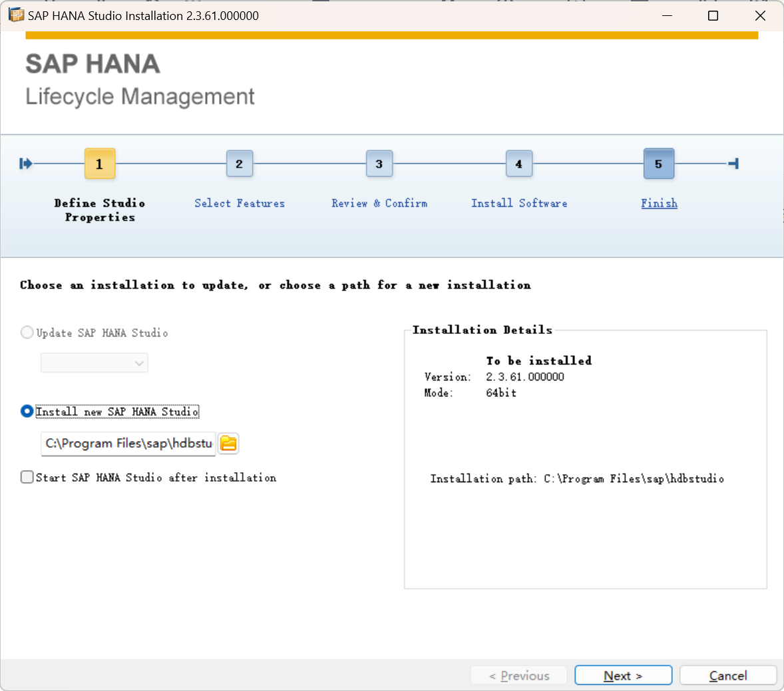
Task: Select step 3 number box
Action: (x=379, y=164)
